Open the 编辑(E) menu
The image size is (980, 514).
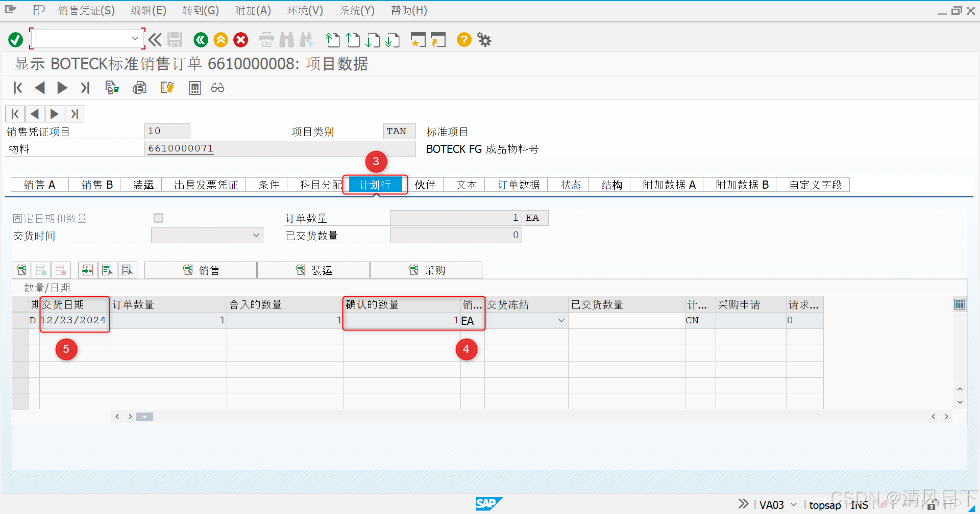(x=149, y=10)
